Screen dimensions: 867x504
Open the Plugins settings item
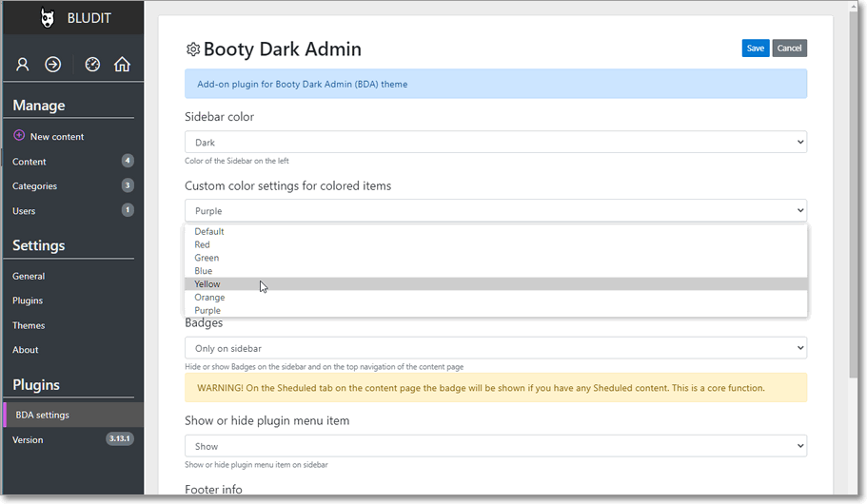tap(28, 300)
